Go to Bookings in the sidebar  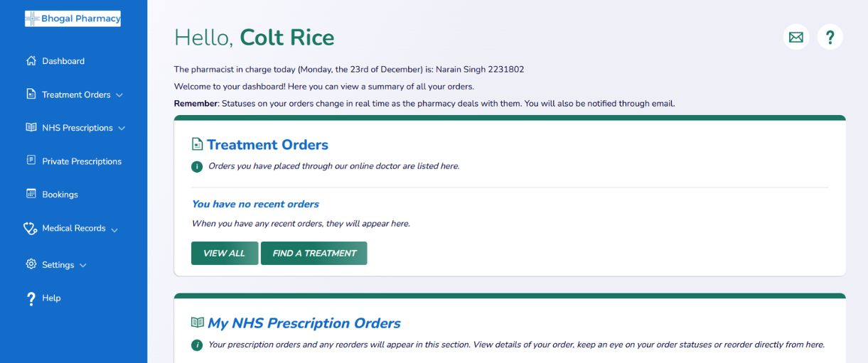[60, 195]
